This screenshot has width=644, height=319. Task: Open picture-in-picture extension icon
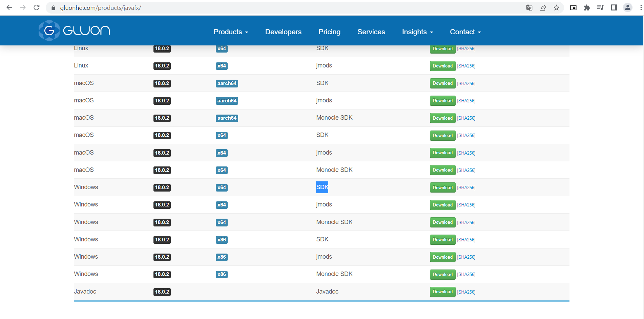click(x=573, y=8)
